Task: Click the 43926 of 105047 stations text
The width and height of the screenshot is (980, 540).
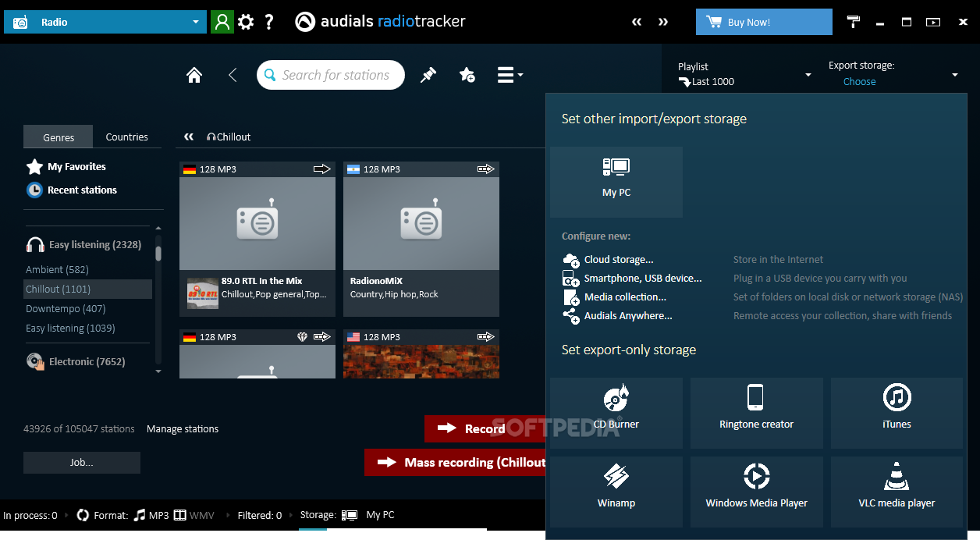Action: click(x=79, y=428)
